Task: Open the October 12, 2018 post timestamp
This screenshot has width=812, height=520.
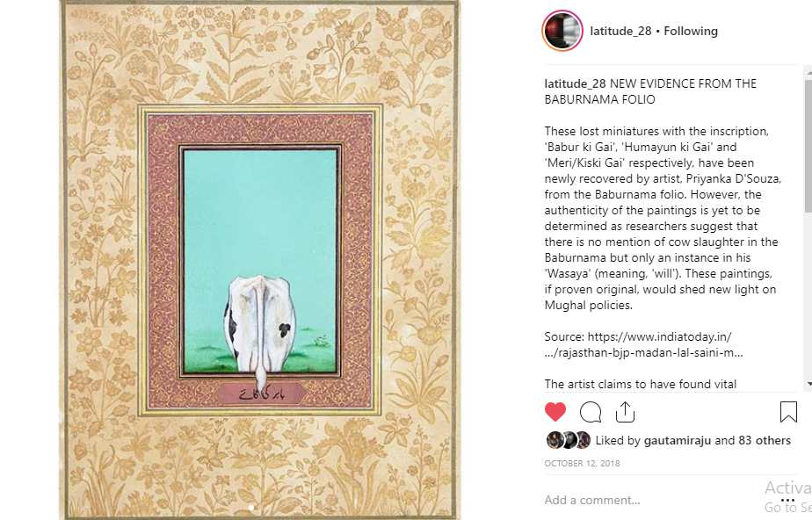Action: [x=582, y=463]
